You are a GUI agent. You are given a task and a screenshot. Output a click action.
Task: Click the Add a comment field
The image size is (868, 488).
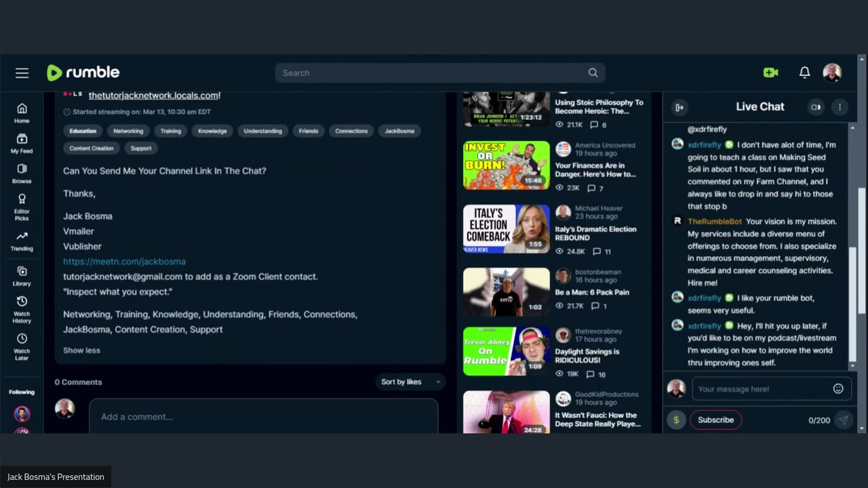tap(264, 416)
